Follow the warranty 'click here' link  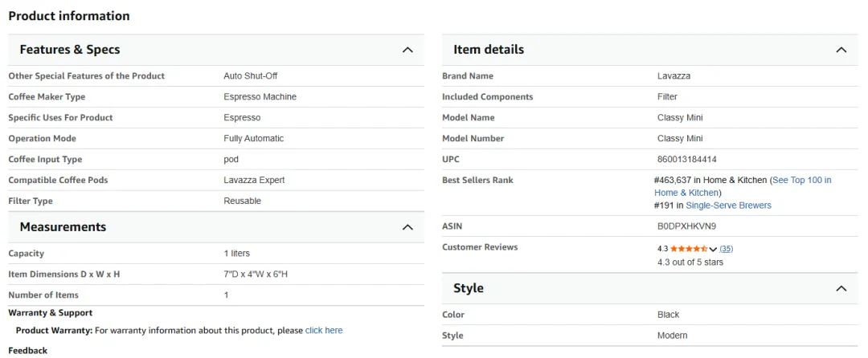324,331
